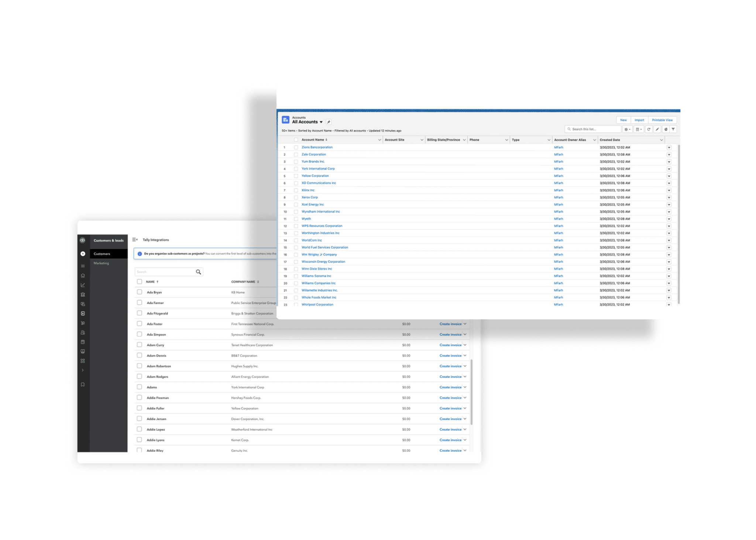
Task: Click the bookmark icon at bottom of QuickBooks sidebar
Action: (x=83, y=385)
